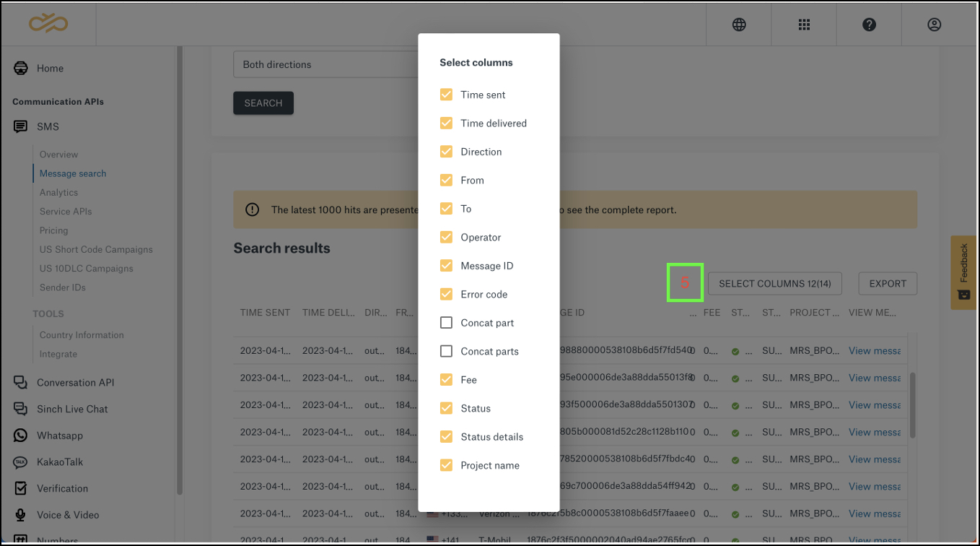The width and height of the screenshot is (980, 546).
Task: Select the Sinch Live Chat icon
Action: pyautogui.click(x=21, y=409)
